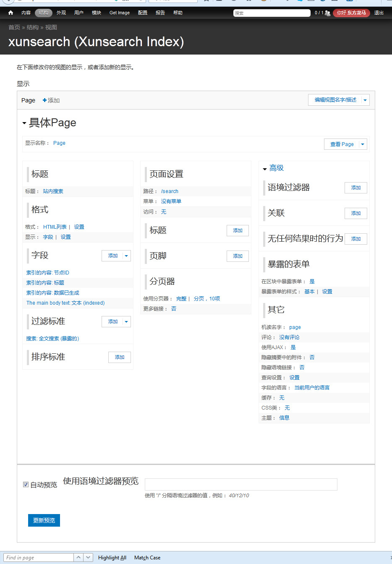392x564 pixels.
Task: Click Match Case in find bar
Action: click(x=147, y=557)
